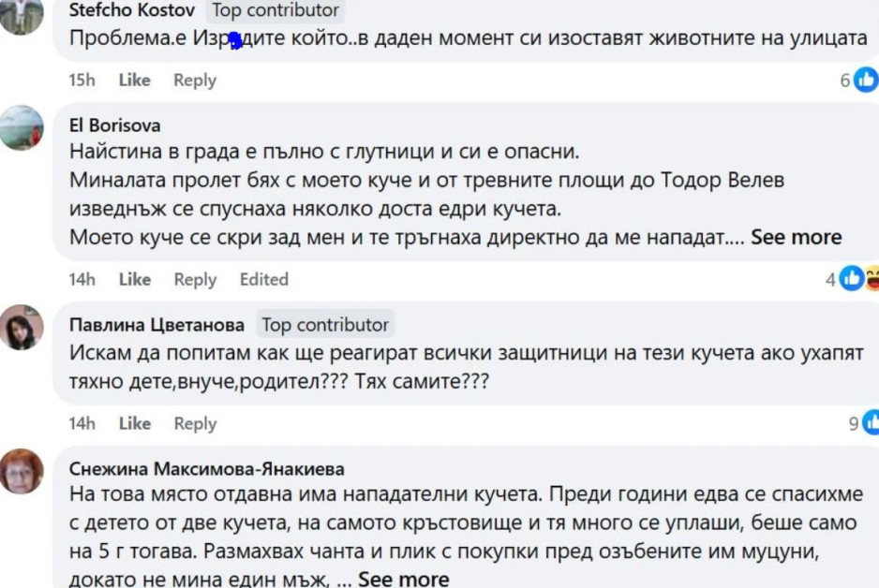Expand El Borisova's comment with See more
The image size is (879, 588).
click(x=796, y=238)
